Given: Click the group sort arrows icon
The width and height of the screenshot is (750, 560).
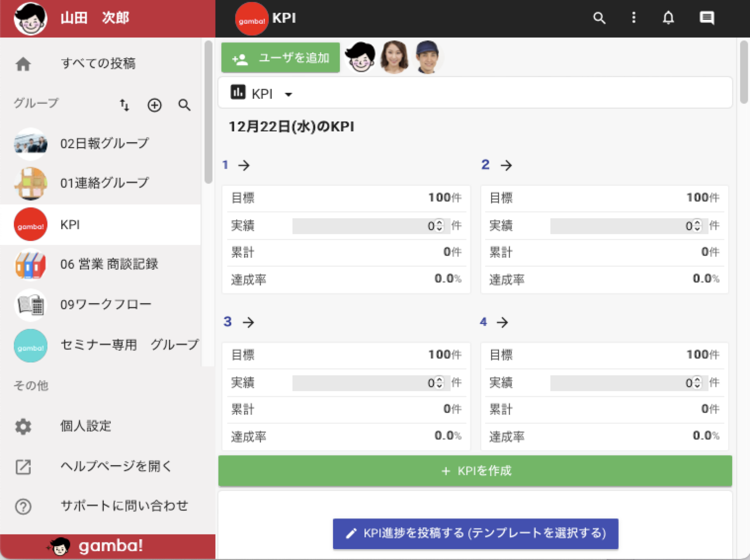Looking at the screenshot, I should pos(124,105).
